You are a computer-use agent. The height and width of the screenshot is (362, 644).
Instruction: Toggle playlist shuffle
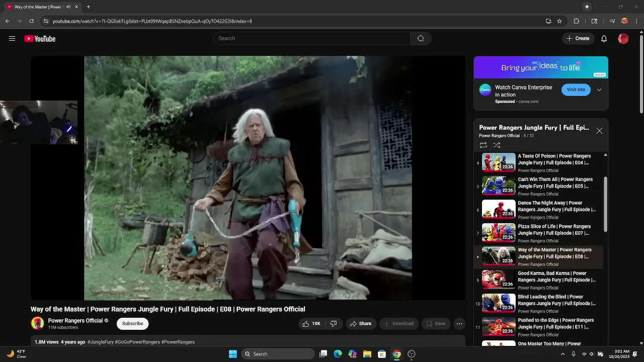tap(497, 145)
